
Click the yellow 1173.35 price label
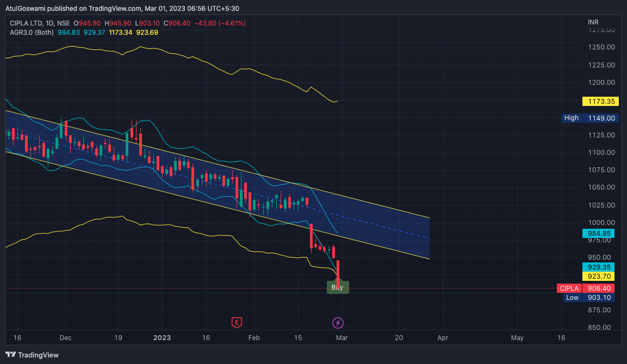600,102
